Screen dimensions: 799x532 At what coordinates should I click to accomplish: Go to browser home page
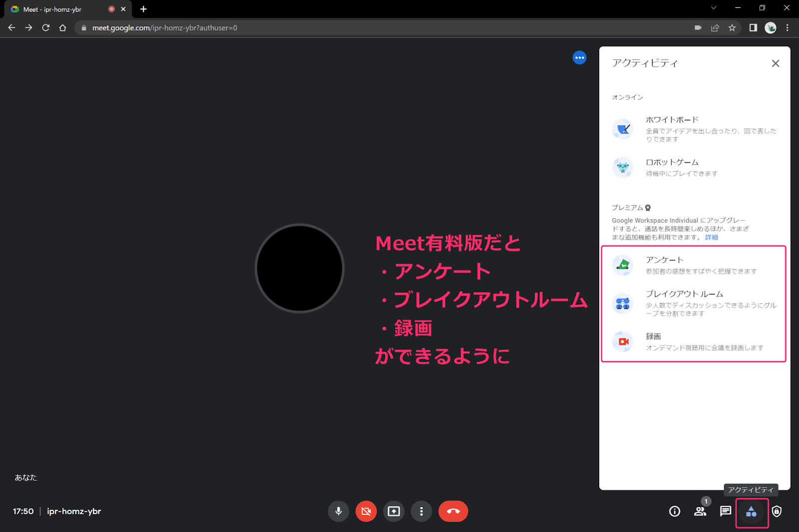63,28
